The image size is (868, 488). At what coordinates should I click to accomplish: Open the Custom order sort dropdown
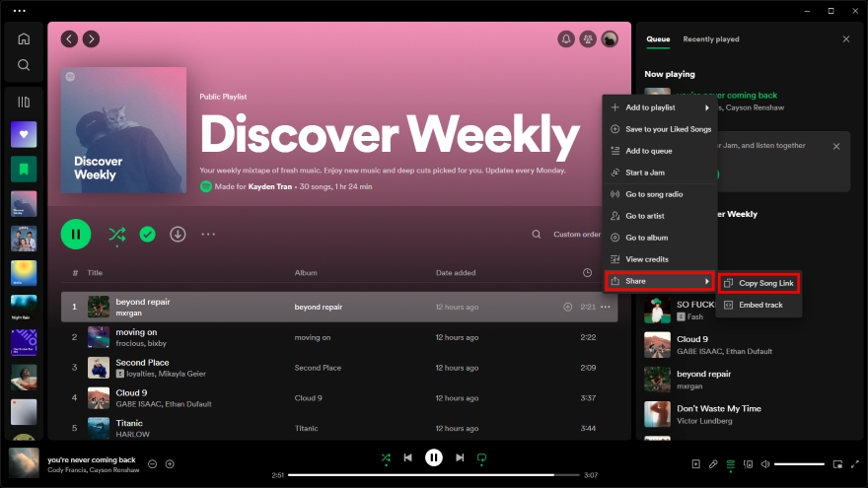pyautogui.click(x=577, y=234)
